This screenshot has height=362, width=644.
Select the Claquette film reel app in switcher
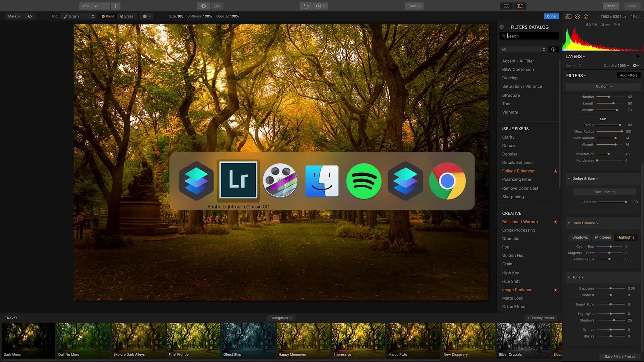(x=280, y=180)
